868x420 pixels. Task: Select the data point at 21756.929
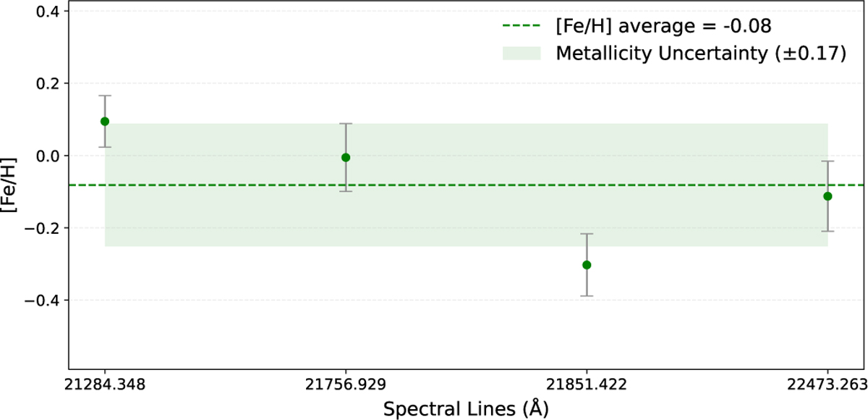(346, 157)
